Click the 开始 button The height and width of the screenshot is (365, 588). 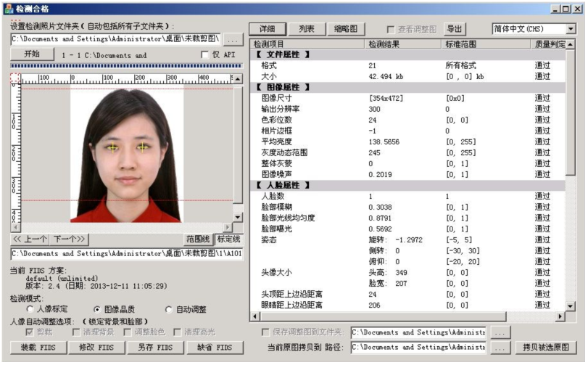(32, 54)
